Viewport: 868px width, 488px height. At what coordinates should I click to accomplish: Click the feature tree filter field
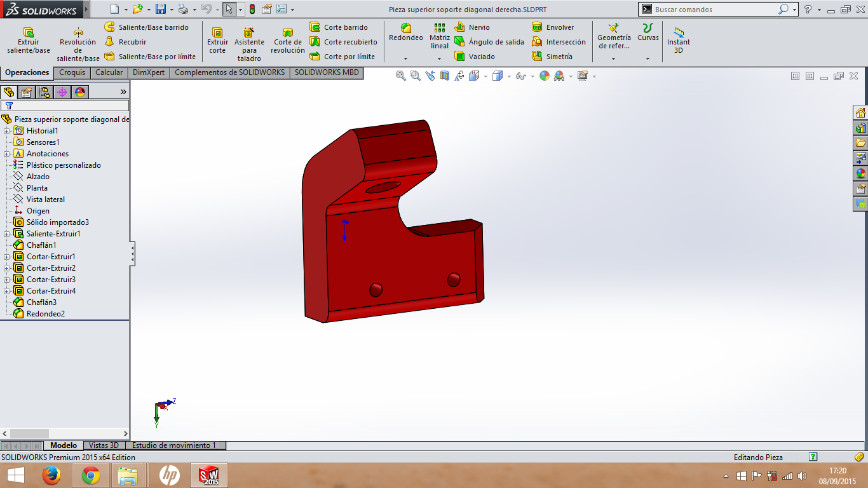(x=65, y=106)
